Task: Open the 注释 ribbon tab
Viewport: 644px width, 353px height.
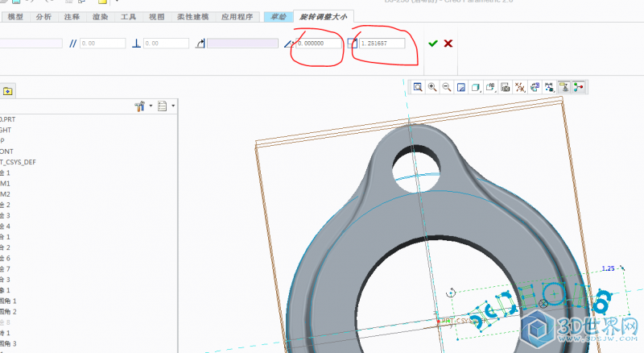Action: point(72,17)
